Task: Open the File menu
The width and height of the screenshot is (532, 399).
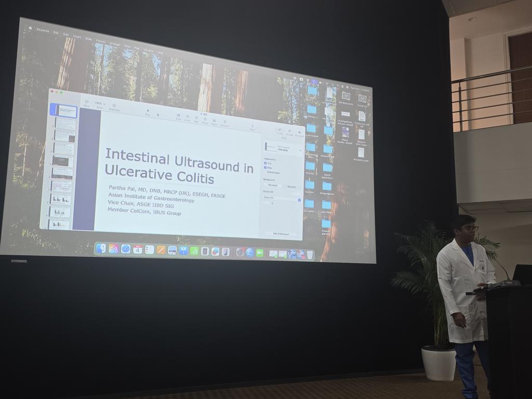Action: pos(56,33)
